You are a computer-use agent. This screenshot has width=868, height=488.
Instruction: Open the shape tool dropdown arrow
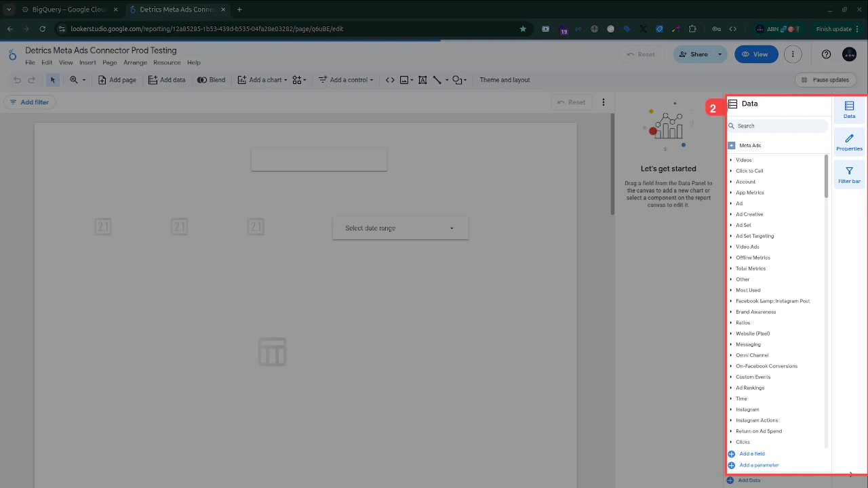pyautogui.click(x=465, y=79)
